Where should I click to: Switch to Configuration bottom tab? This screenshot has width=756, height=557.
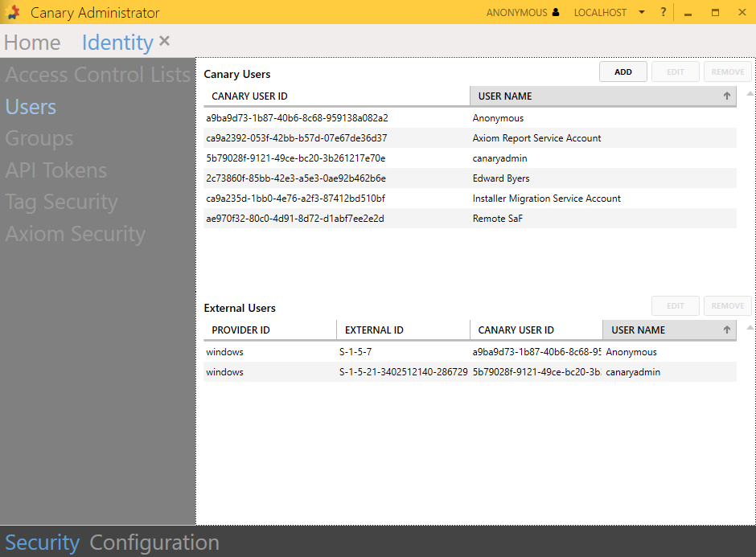point(154,543)
